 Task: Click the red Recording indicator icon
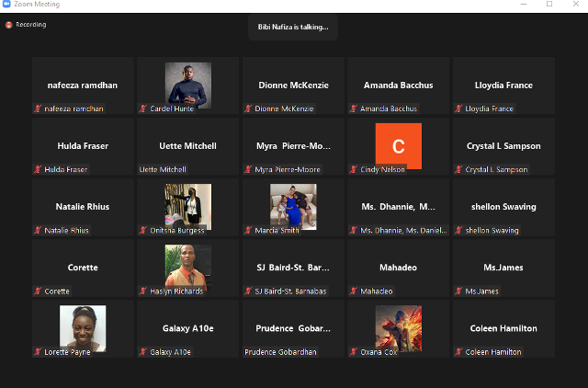click(9, 25)
